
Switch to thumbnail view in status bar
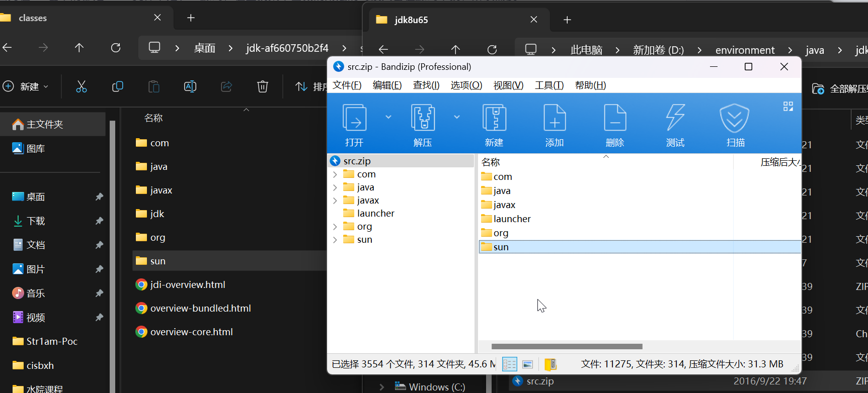527,364
